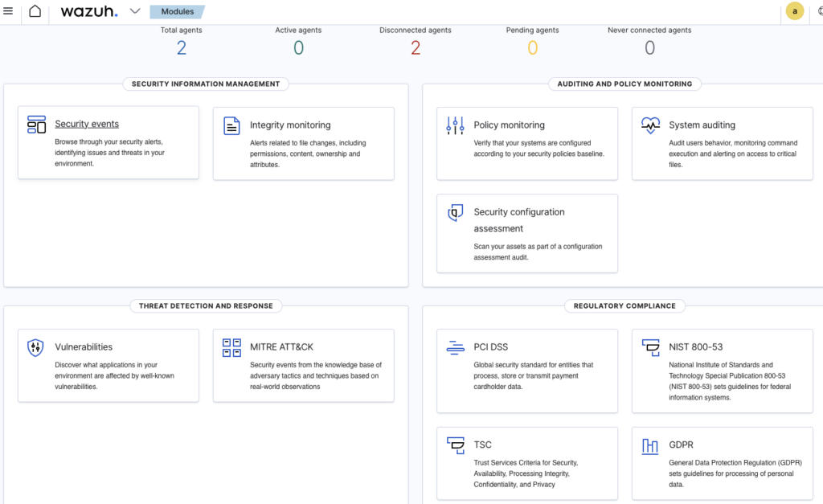The image size is (823, 504).
Task: Click the Total agents count 2
Action: (x=181, y=47)
